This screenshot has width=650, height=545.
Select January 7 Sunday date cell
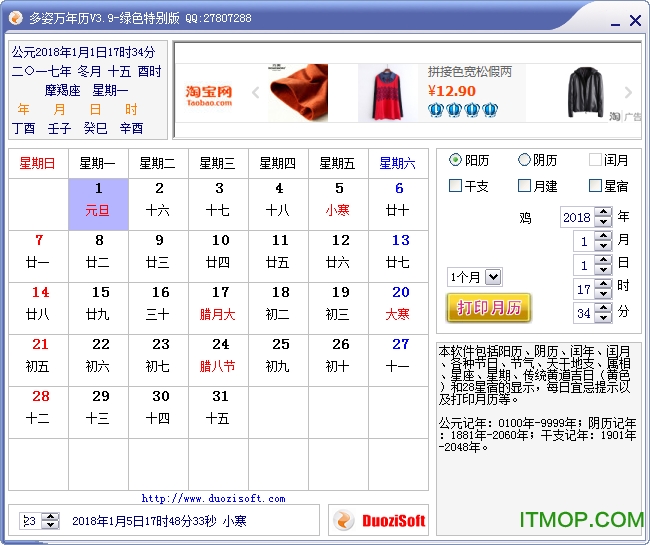click(39, 256)
